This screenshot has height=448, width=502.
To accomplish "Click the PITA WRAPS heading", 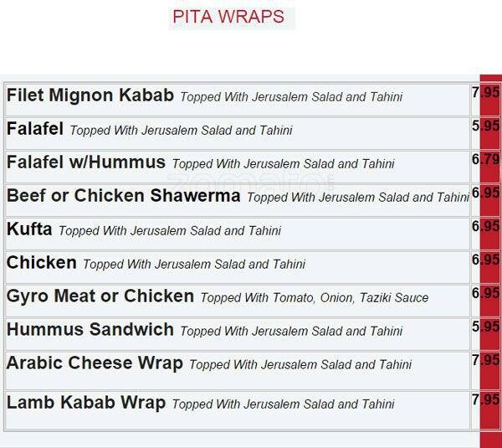I will tap(228, 17).
